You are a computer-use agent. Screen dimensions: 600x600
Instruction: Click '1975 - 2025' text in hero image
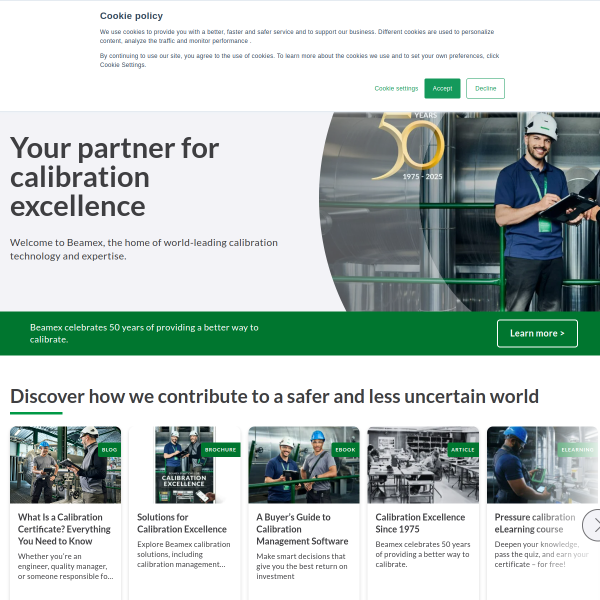tap(422, 177)
